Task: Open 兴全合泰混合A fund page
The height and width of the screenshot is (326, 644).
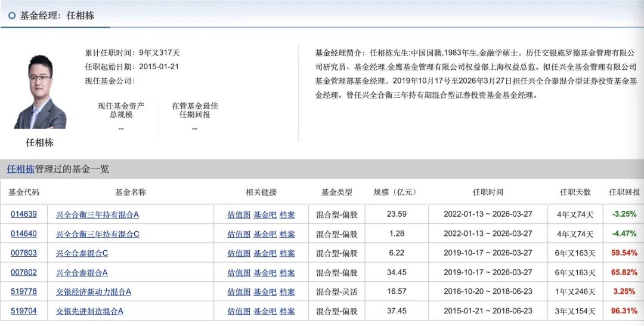Action: (82, 272)
